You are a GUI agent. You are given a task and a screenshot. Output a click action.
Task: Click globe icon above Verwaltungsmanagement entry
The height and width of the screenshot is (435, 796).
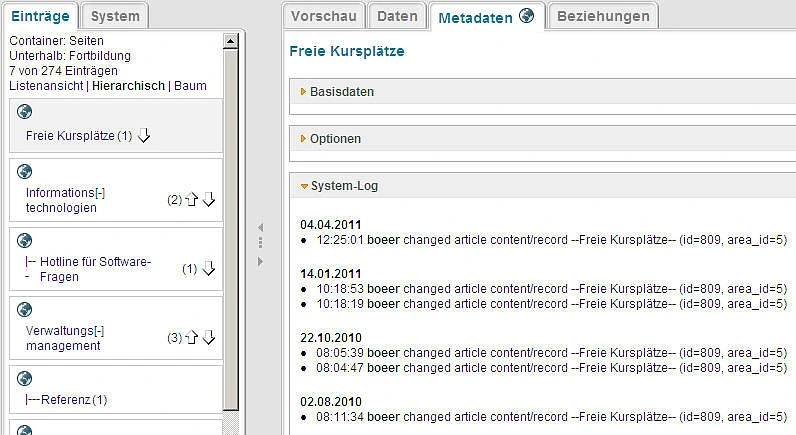26,309
